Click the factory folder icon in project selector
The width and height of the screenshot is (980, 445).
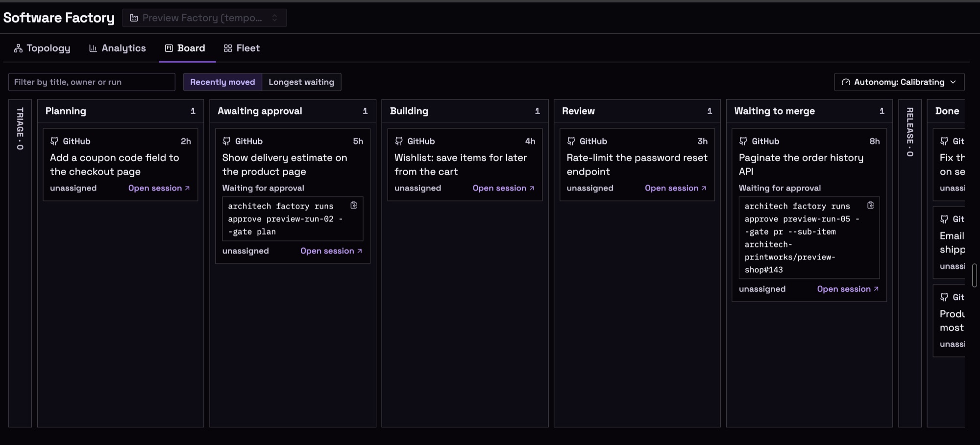pyautogui.click(x=134, y=18)
